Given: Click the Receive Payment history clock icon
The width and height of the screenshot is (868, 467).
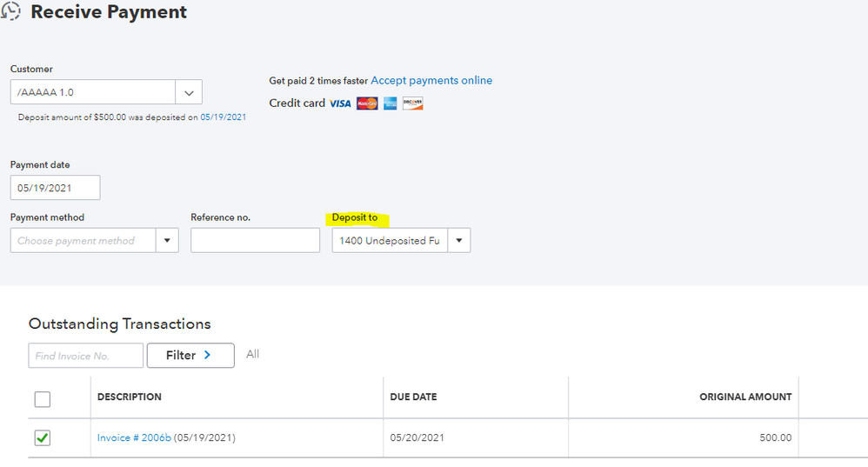Looking at the screenshot, I should pyautogui.click(x=10, y=11).
